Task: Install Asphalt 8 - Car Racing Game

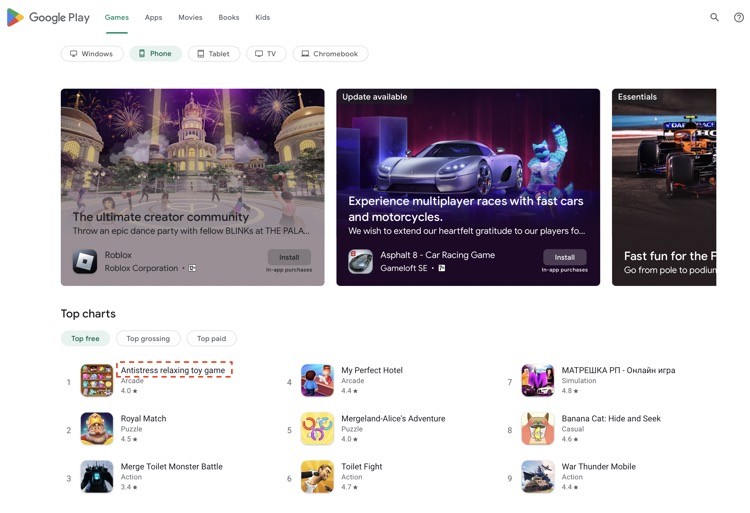Action: coord(564,257)
